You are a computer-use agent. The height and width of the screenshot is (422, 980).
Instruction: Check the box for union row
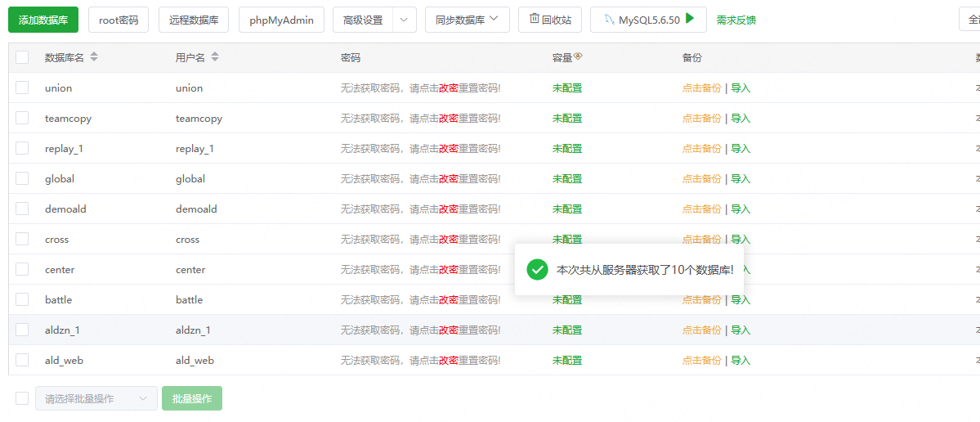tap(23, 88)
